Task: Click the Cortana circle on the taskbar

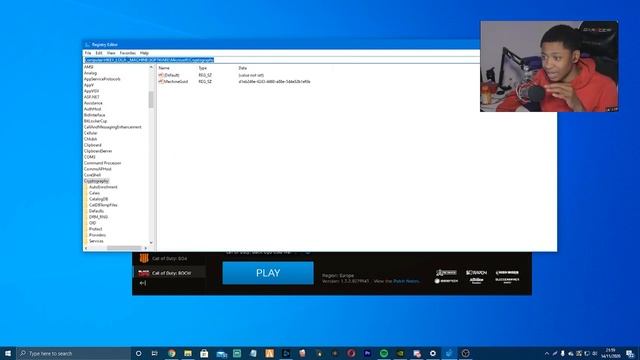Action: pyautogui.click(x=138, y=353)
